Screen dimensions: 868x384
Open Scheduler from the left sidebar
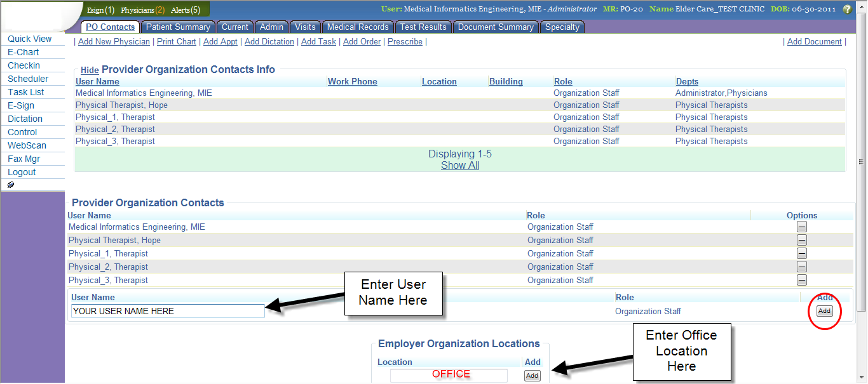[x=28, y=79]
